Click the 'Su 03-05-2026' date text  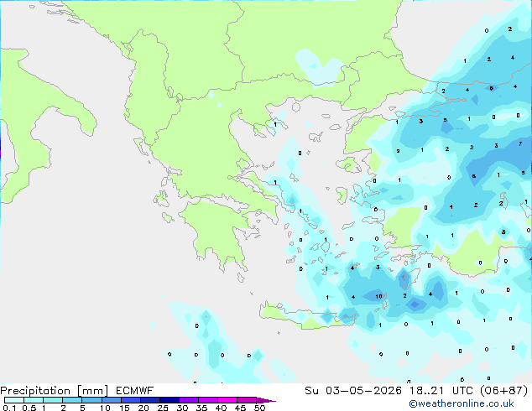pos(353,391)
